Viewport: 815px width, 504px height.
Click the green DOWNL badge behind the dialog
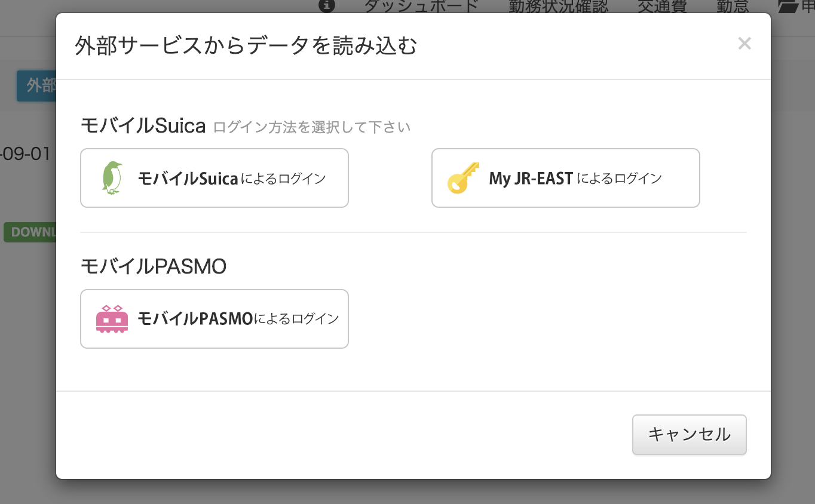click(x=30, y=232)
